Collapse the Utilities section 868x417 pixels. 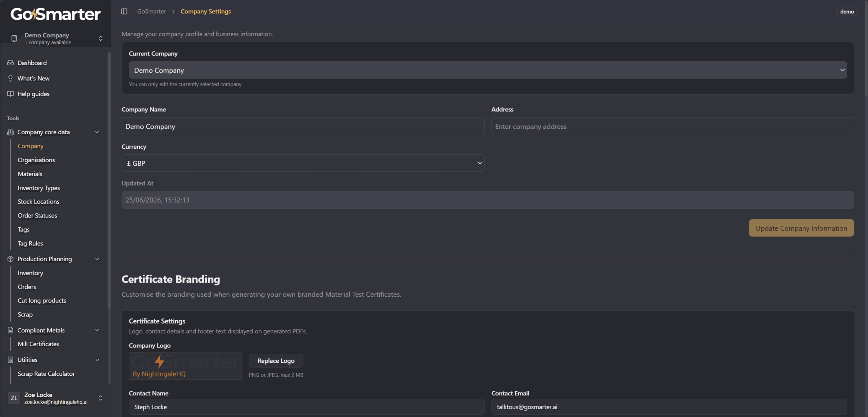(97, 360)
